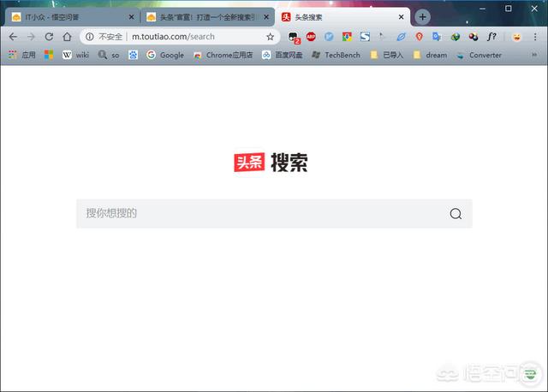Reload the current page
The image size is (548, 392).
pyautogui.click(x=49, y=37)
